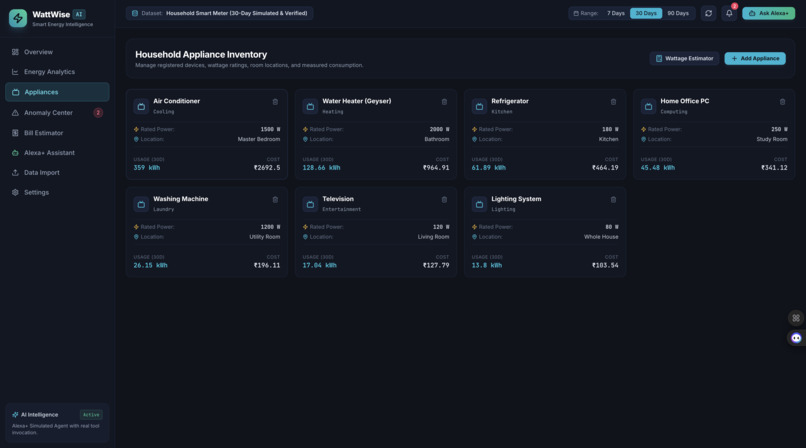
Task: Open notifications bell icon
Action: (729, 13)
